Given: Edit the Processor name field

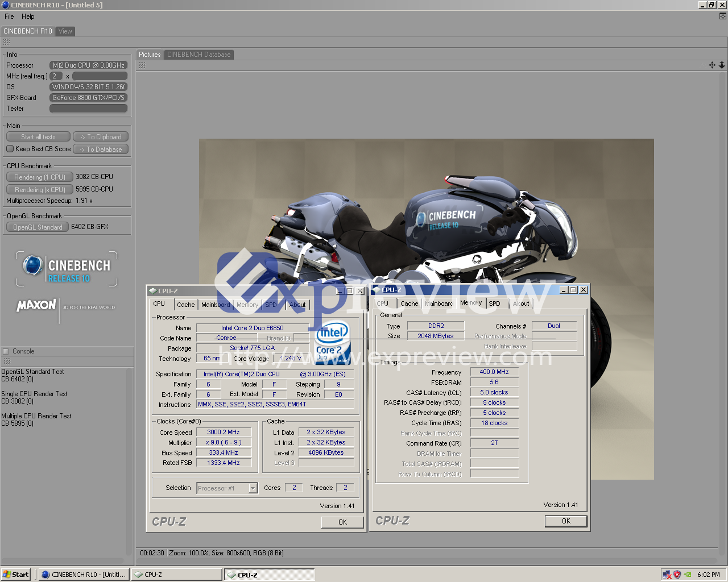Looking at the screenshot, I should tap(88, 65).
